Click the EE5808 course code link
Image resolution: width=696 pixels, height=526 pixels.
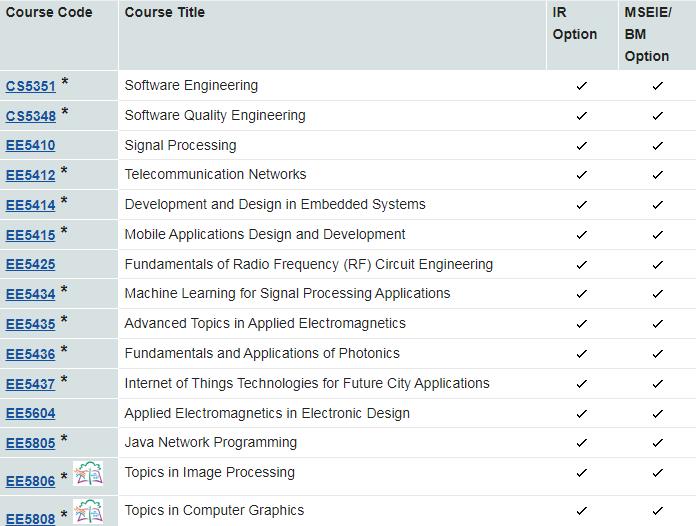(x=31, y=518)
